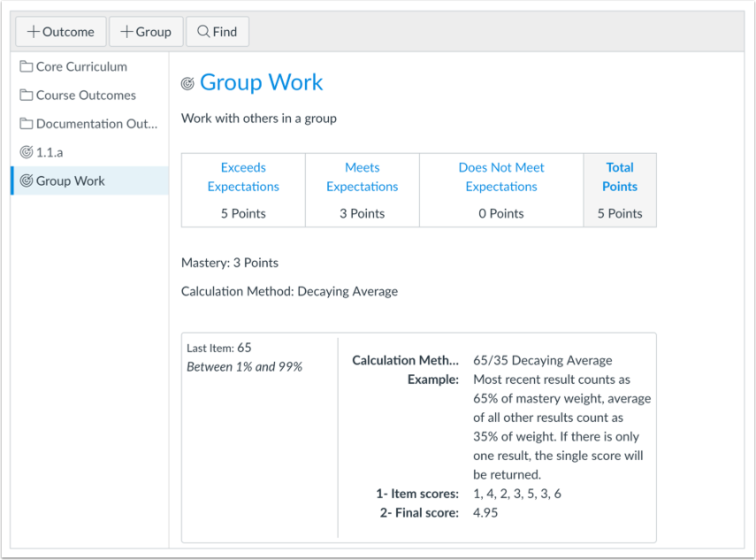
Task: Click the plus icon on Group button
Action: coord(126,32)
